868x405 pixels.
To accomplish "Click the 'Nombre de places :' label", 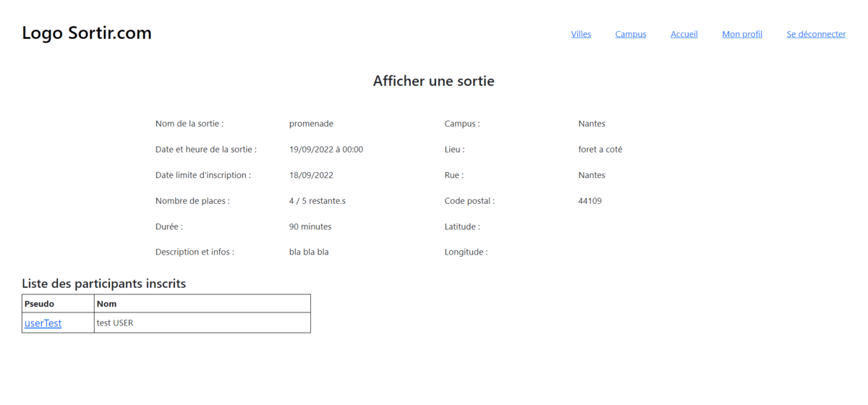I will [x=192, y=201].
